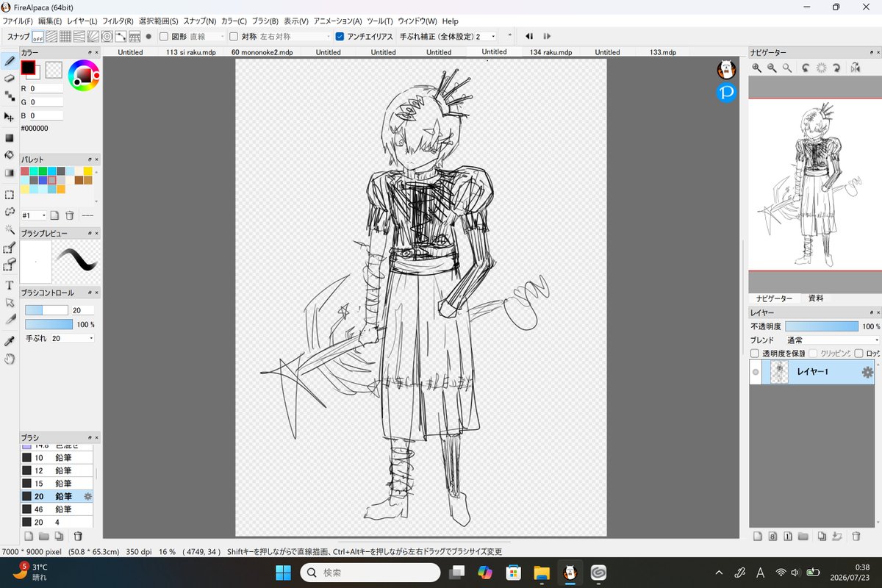Open the palette #1 selector dropdown
Image resolution: width=882 pixels, height=588 pixels.
(34, 215)
